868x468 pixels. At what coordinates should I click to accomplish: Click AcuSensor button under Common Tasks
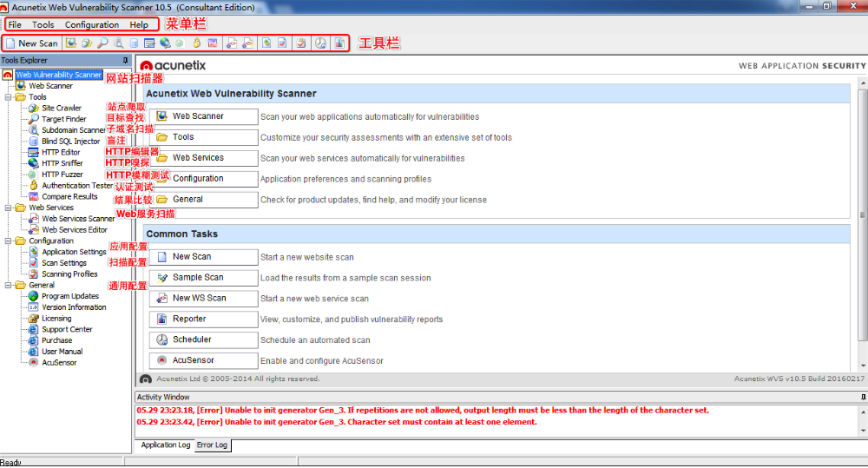click(x=203, y=360)
